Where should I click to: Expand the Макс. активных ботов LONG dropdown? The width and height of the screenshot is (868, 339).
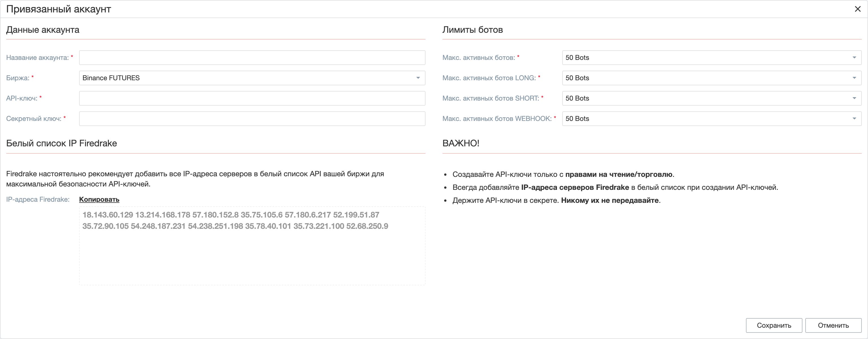[712, 78]
